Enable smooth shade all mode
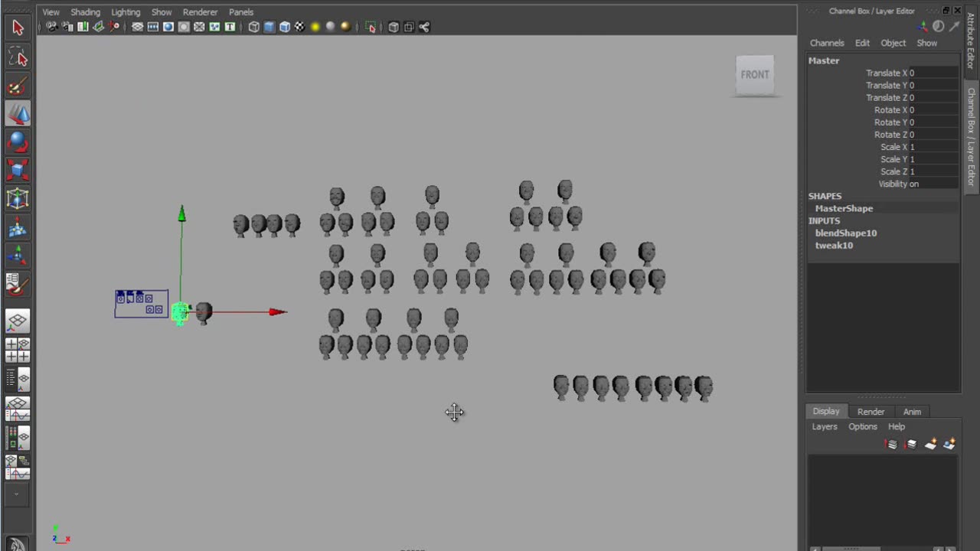Image resolution: width=980 pixels, height=551 pixels. [269, 27]
